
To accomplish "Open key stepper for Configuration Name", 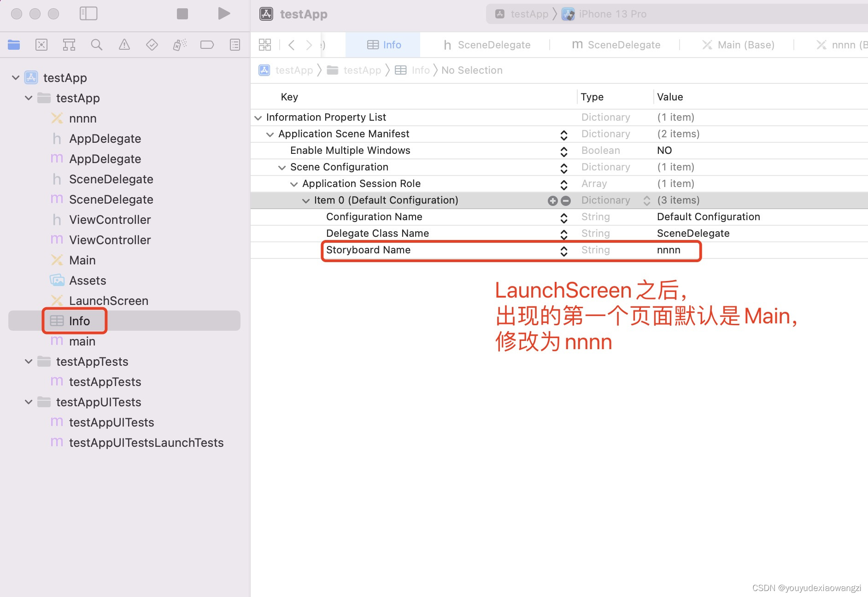I will coord(564,217).
